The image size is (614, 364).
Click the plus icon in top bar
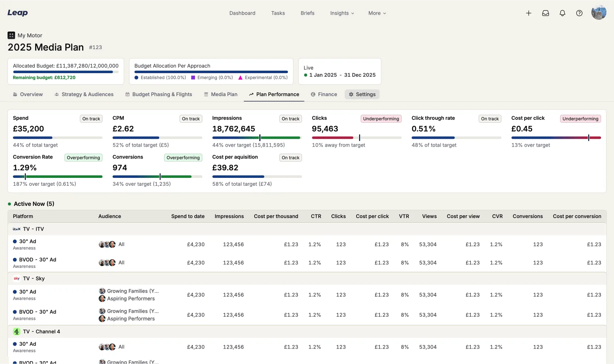point(529,13)
